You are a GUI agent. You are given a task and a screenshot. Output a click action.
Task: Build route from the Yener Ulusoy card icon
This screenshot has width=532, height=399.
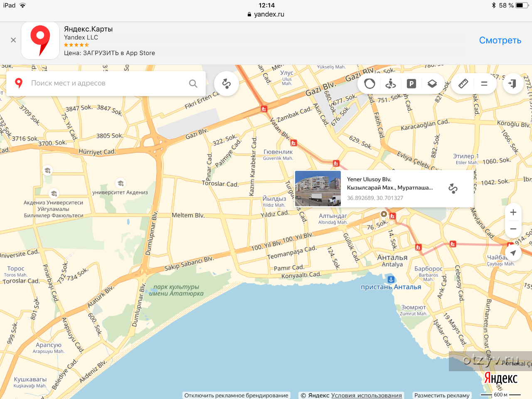pos(453,189)
